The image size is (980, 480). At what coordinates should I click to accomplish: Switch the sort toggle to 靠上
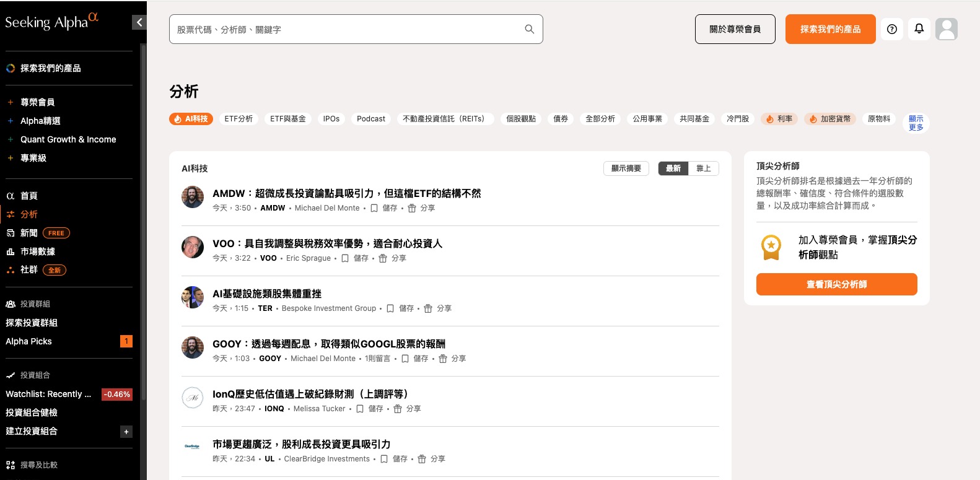pos(704,168)
